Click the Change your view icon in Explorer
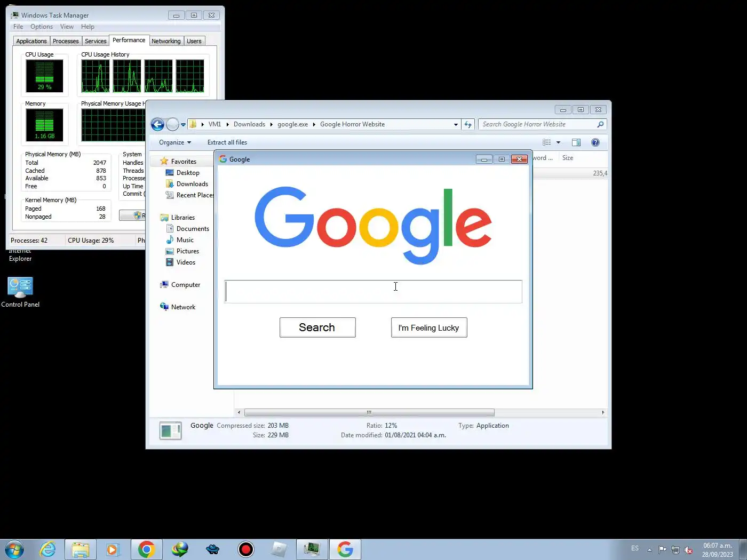 547,142
